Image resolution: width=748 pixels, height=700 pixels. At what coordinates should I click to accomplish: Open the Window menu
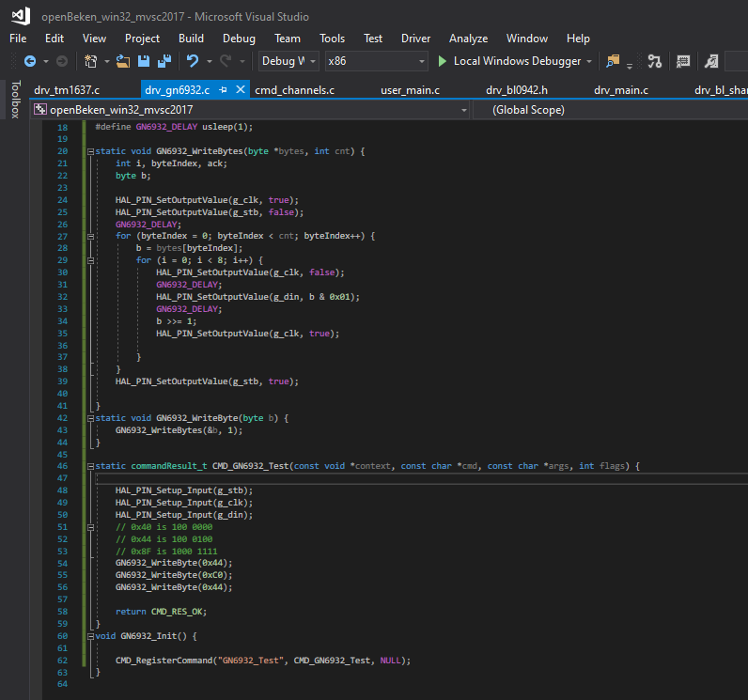(527, 39)
